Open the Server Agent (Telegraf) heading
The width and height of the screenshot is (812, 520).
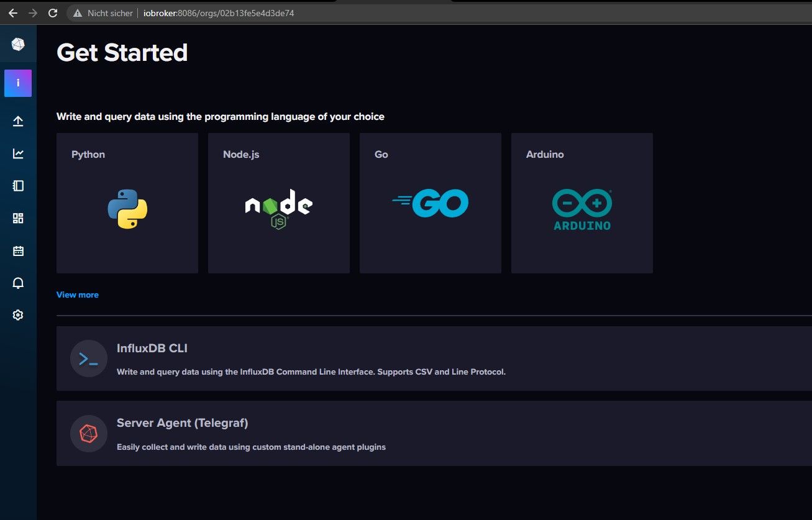(183, 423)
